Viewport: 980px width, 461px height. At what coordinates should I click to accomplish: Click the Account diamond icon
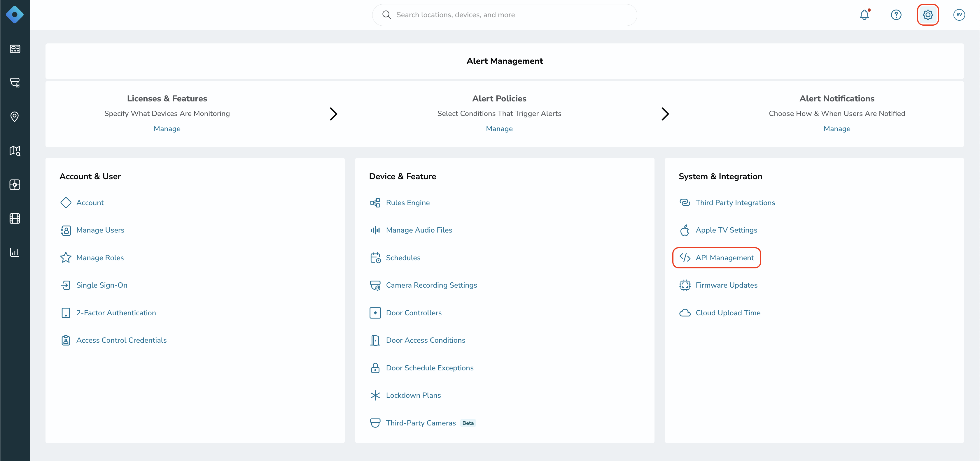click(x=66, y=203)
